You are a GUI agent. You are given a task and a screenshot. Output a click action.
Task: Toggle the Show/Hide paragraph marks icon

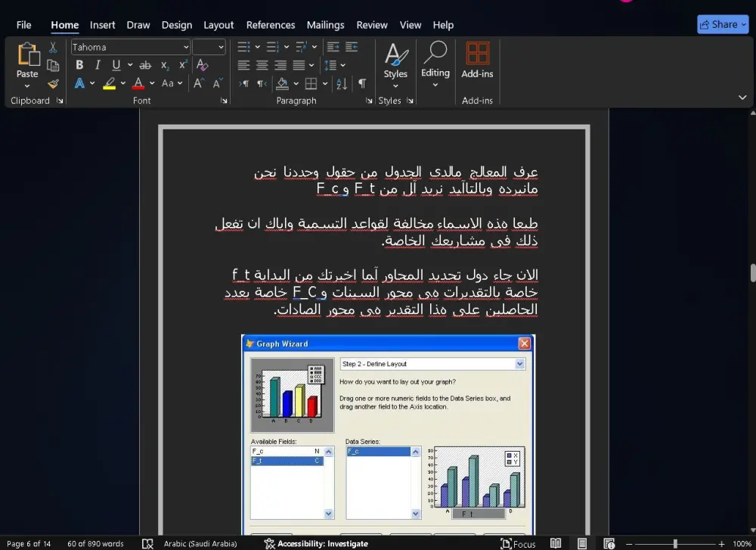tap(362, 84)
